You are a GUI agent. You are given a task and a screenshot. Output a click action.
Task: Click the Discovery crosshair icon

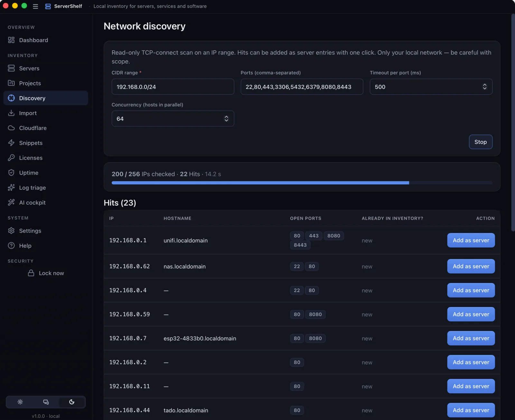(x=11, y=98)
